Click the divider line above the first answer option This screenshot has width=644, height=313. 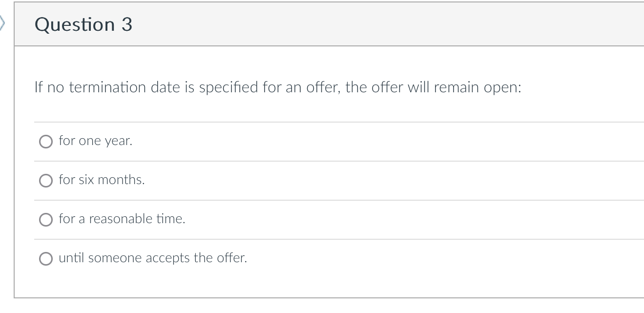322,122
